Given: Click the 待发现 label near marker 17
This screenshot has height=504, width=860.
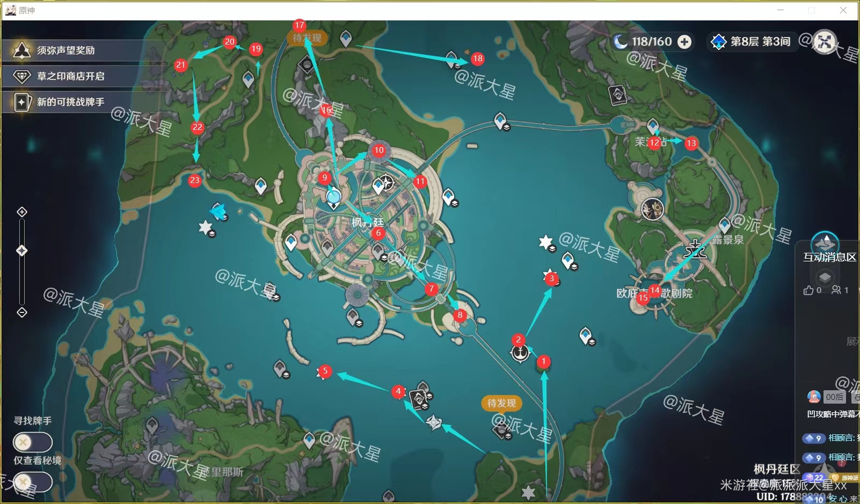Looking at the screenshot, I should pos(307,38).
